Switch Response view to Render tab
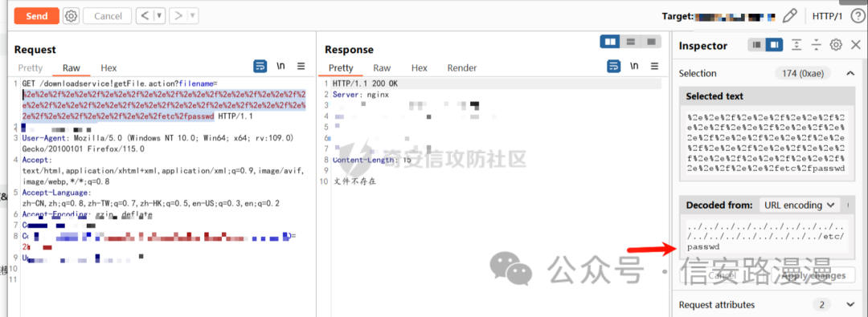Screen dimensions: 868x317 461,68
